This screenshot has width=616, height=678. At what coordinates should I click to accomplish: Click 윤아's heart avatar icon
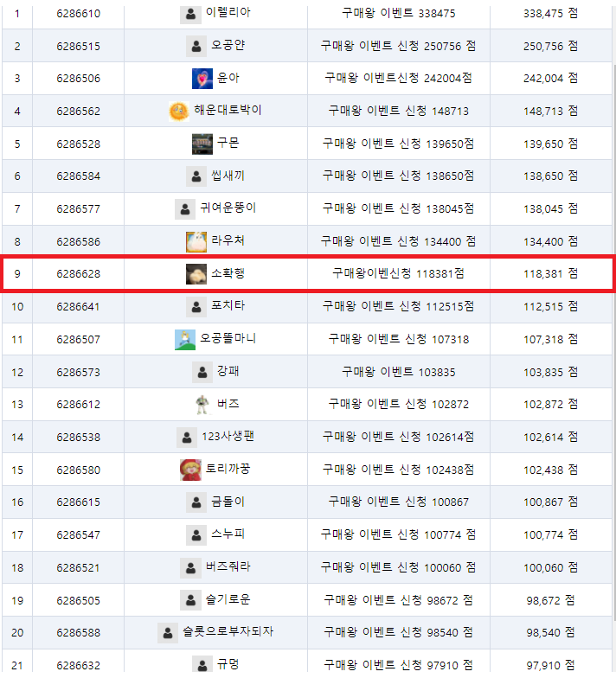(x=202, y=78)
